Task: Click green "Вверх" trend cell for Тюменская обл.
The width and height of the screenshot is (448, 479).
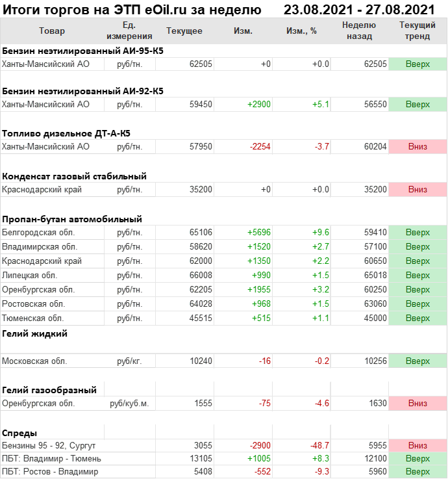Action: (x=417, y=318)
